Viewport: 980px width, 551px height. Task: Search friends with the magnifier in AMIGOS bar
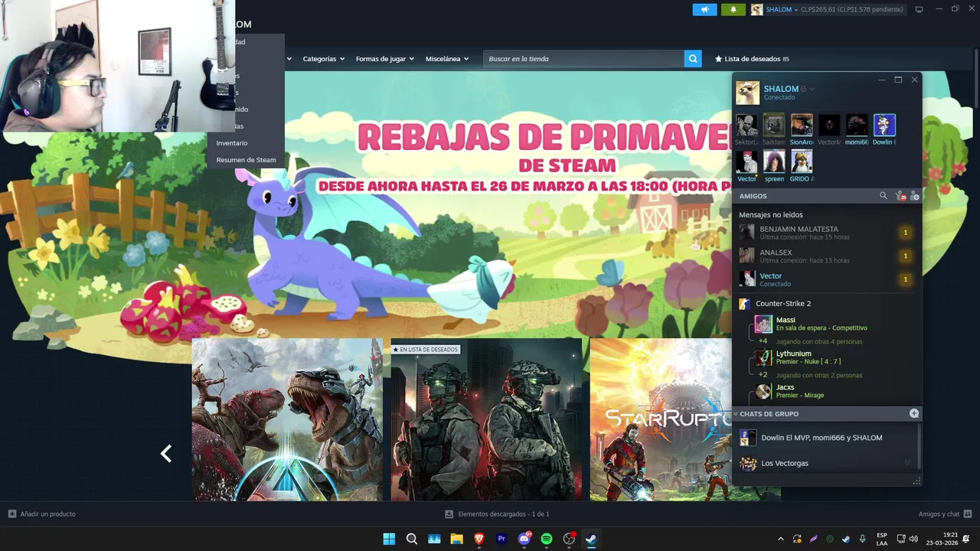(x=883, y=196)
